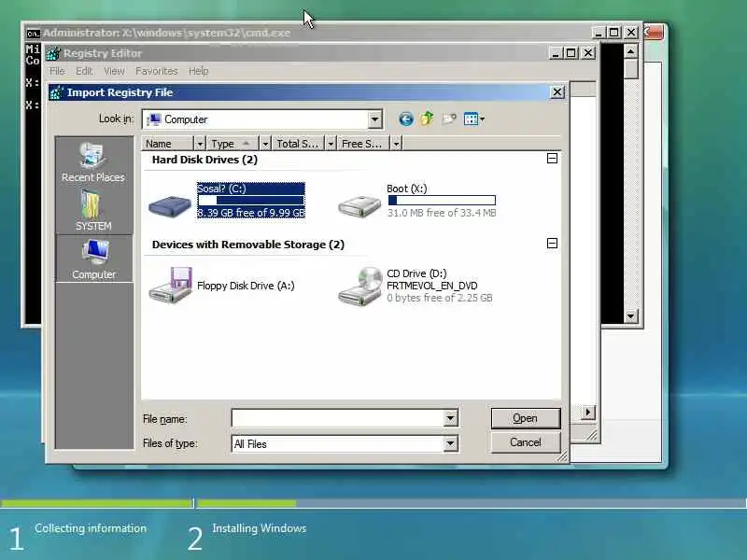
Task: Select the SYSTEM folder shortcut in sidebar
Action: [x=93, y=210]
